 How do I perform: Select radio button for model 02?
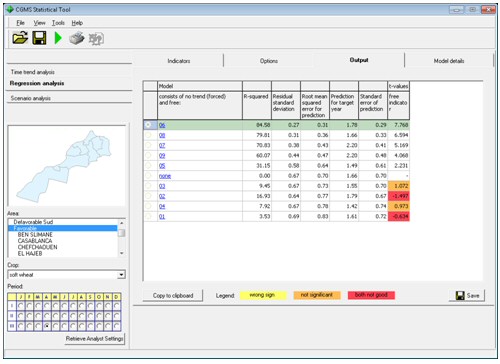pyautogui.click(x=148, y=196)
